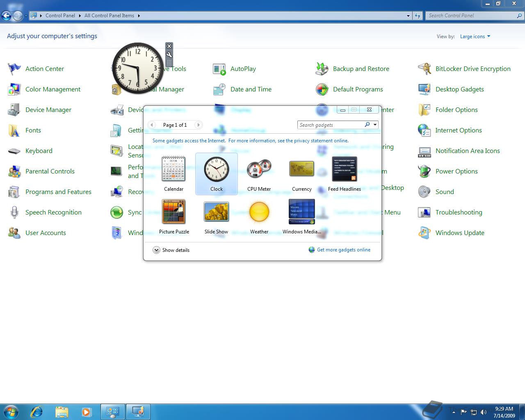
Task: Open Windows Explorer from taskbar
Action: click(62, 411)
